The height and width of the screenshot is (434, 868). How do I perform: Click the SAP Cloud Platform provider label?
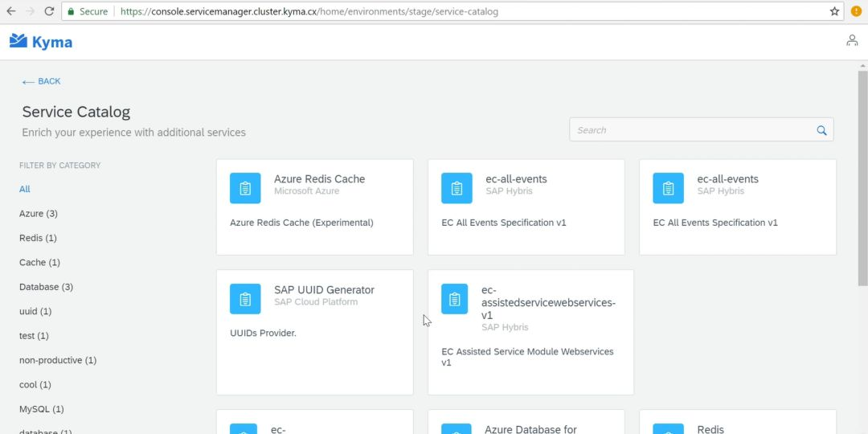316,301
